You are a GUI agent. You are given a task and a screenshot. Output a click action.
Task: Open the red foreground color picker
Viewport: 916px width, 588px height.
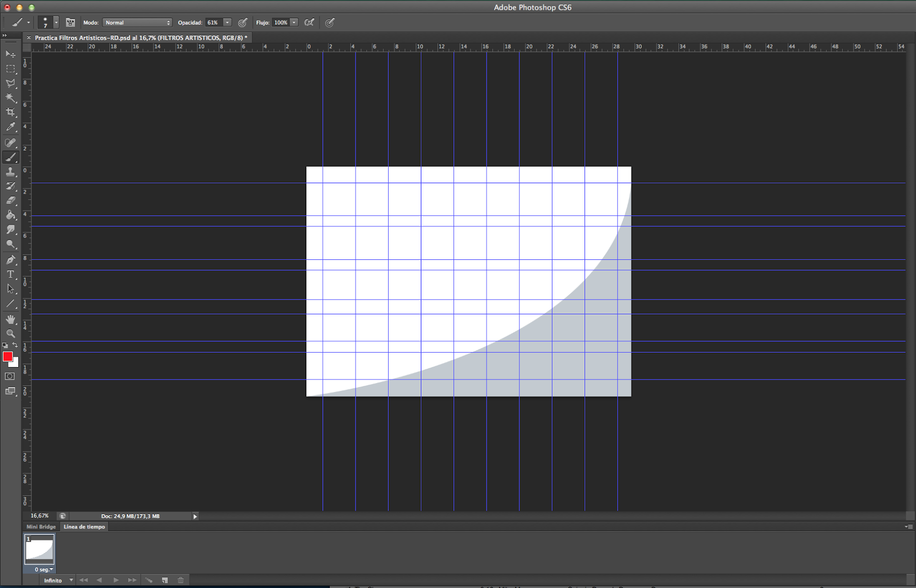7,356
